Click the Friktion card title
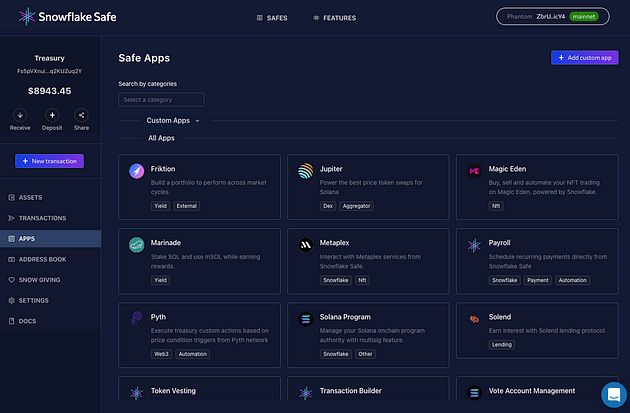Screen dimensions: 630x413 pyautogui.click(x=163, y=169)
